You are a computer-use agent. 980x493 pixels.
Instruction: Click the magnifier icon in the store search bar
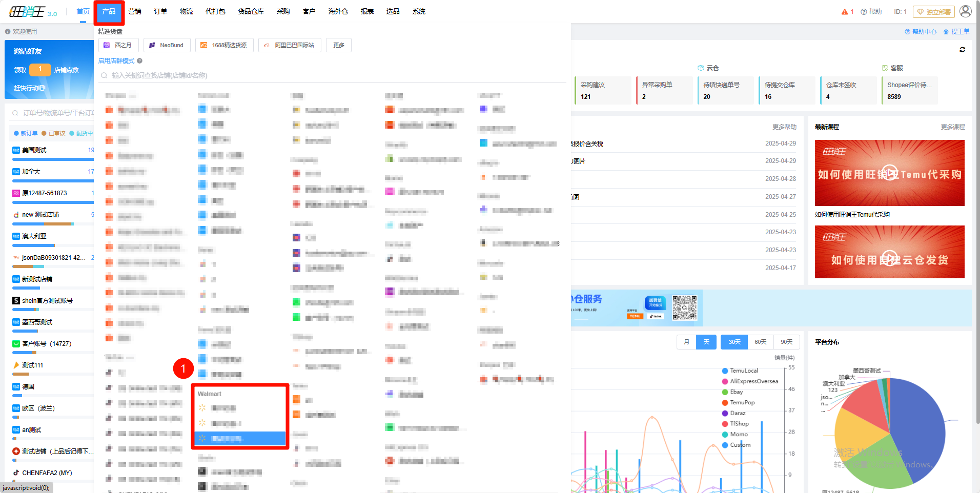pos(104,75)
